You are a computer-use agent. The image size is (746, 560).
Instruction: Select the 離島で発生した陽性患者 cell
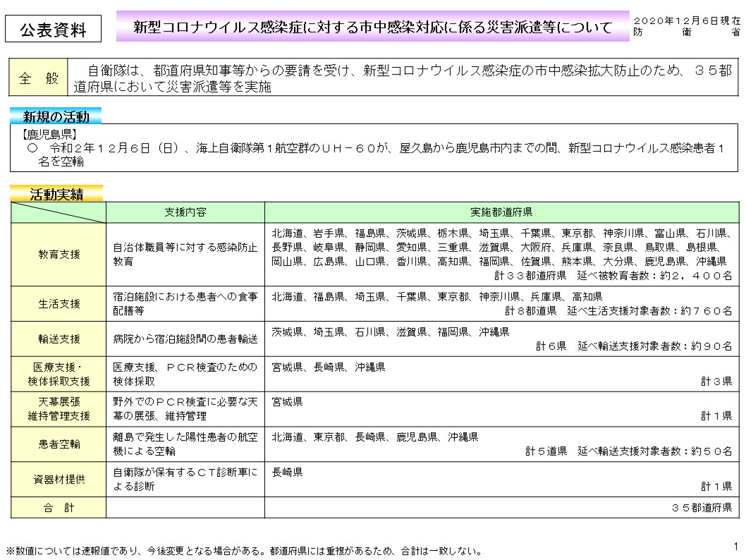[x=185, y=444]
